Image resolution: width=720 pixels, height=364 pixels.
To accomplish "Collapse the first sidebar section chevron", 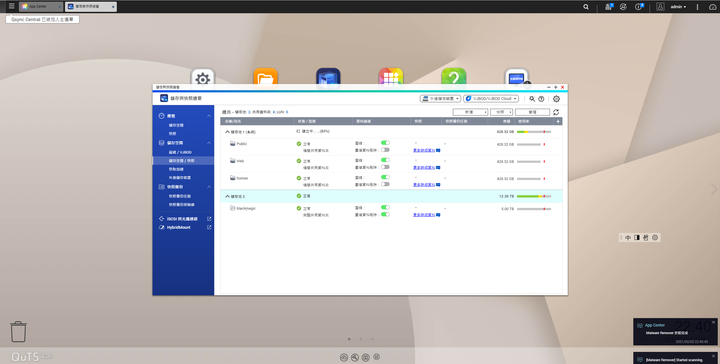I will coord(209,116).
